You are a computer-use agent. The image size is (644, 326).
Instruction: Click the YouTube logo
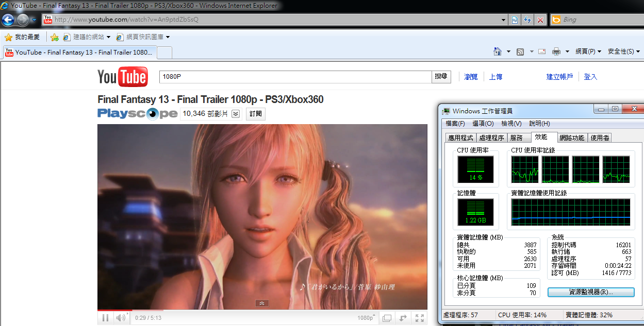click(x=123, y=77)
